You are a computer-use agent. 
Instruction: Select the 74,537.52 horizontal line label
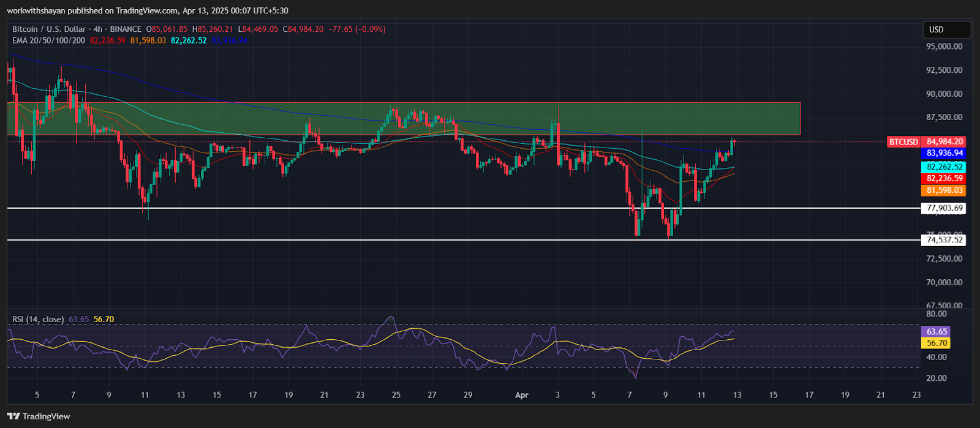point(944,240)
